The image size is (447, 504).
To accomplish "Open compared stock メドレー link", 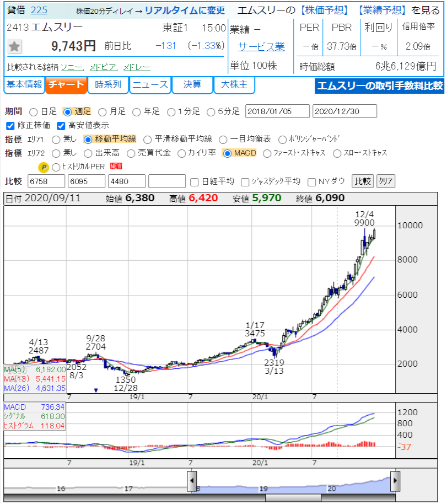I will [137, 67].
